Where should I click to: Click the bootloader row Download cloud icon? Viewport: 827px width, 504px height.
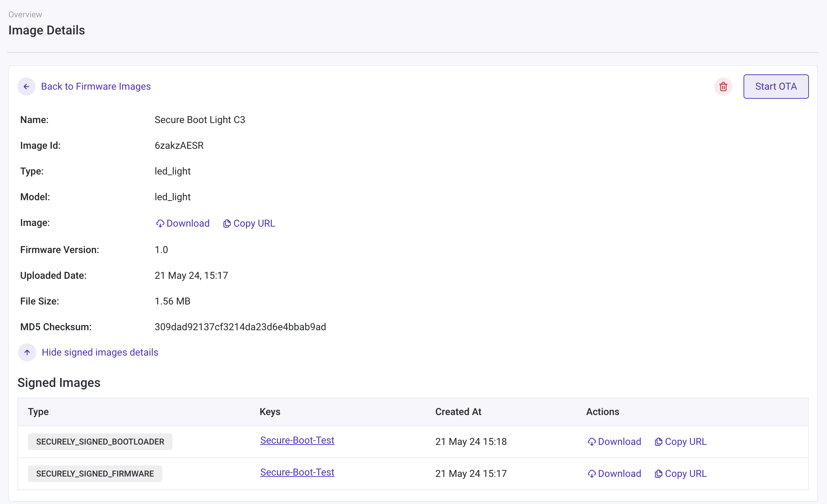pyautogui.click(x=592, y=442)
